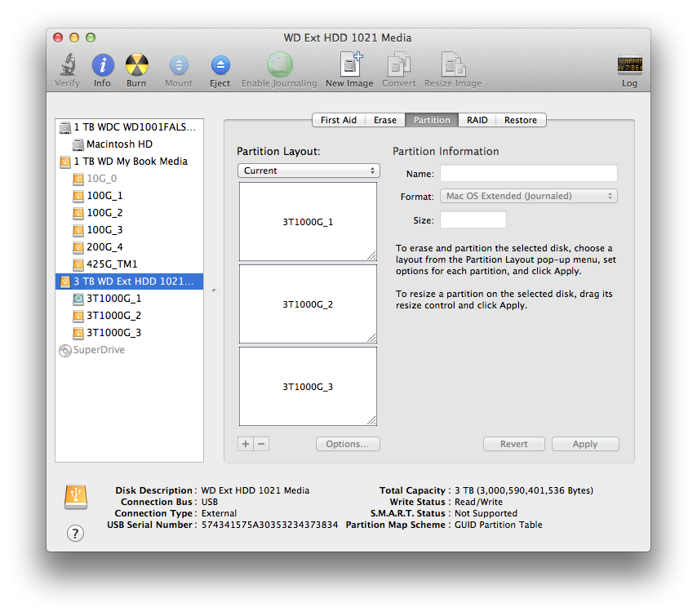Click the Apply button
Image resolution: width=697 pixels, height=616 pixels.
pyautogui.click(x=585, y=444)
